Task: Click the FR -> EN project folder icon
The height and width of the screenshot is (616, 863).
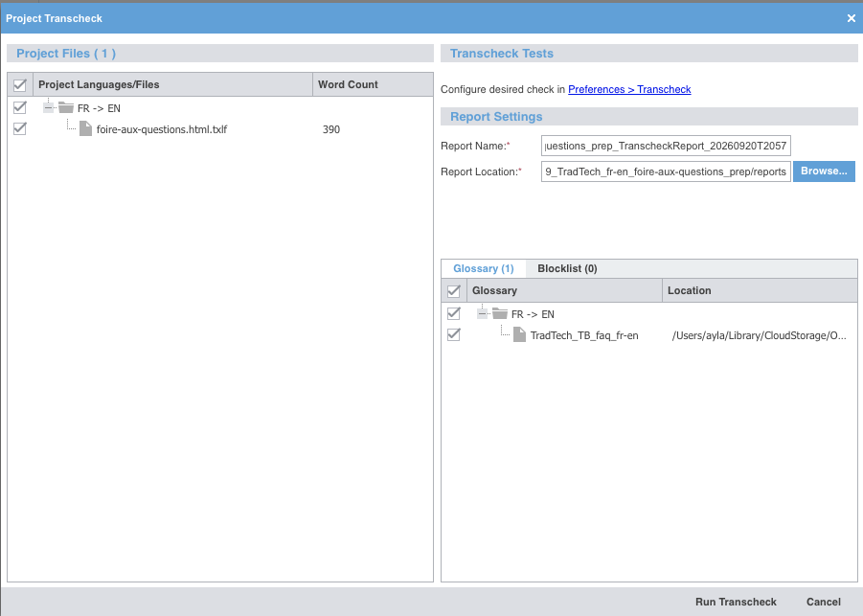Action: tap(66, 107)
